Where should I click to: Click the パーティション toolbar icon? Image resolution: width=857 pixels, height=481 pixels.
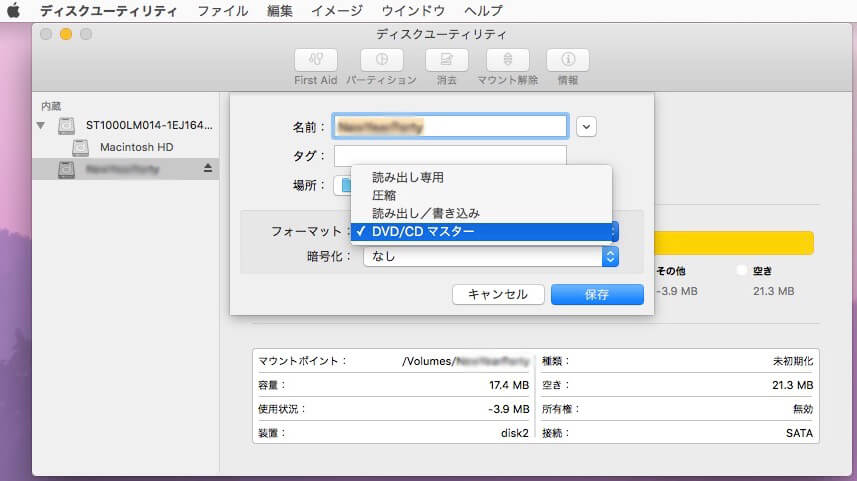381,60
